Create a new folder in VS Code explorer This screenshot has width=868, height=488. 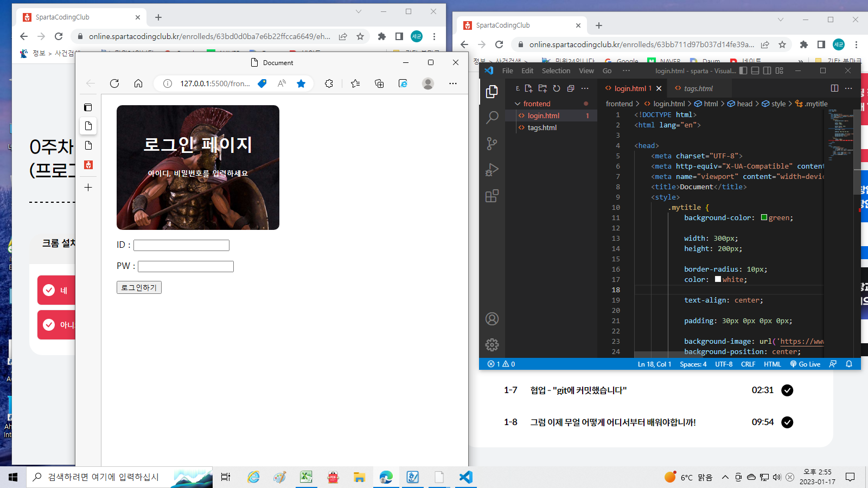pos(542,88)
